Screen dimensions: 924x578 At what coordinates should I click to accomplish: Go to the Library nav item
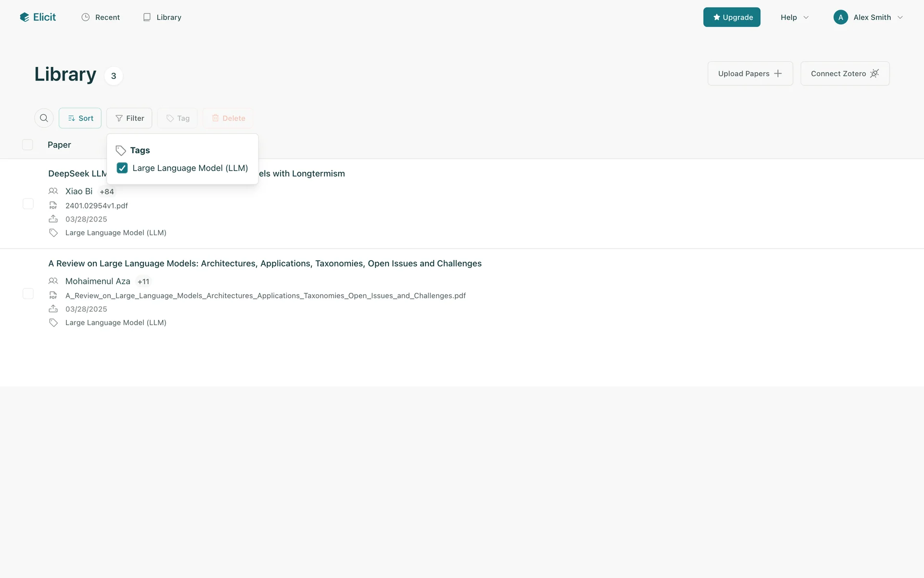pos(162,17)
